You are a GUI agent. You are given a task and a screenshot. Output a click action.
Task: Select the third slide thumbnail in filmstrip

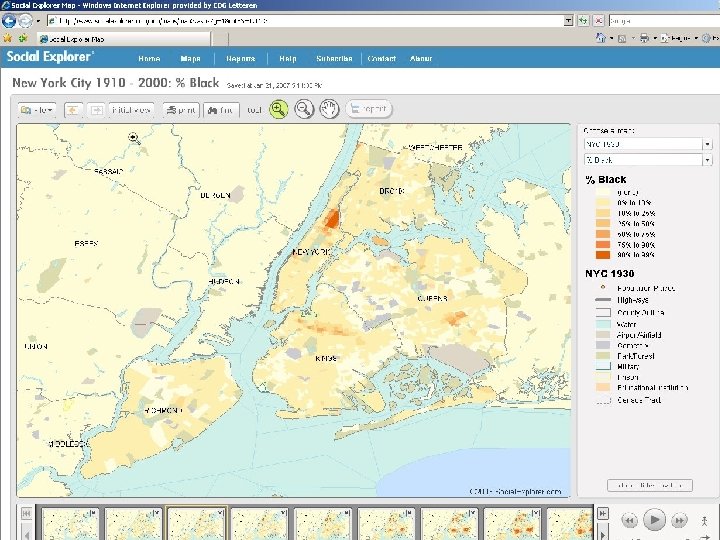[197, 523]
